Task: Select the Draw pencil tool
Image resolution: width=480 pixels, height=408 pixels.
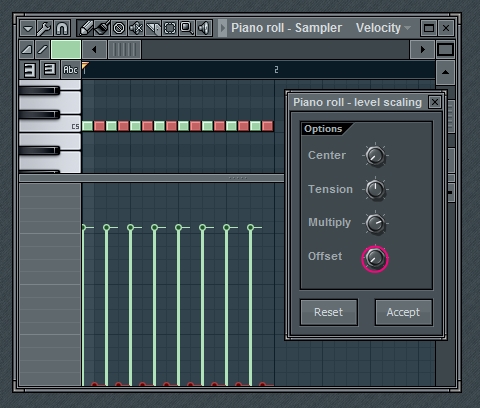Action: pyautogui.click(x=85, y=28)
